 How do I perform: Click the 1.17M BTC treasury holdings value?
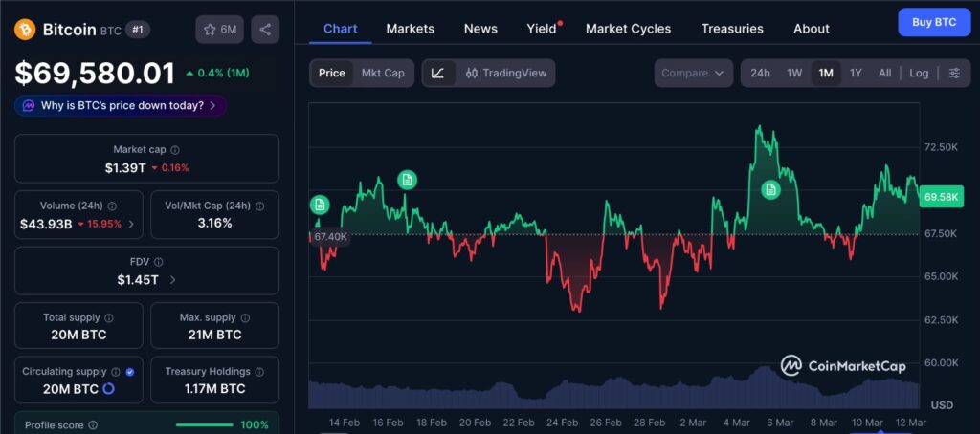coord(214,388)
